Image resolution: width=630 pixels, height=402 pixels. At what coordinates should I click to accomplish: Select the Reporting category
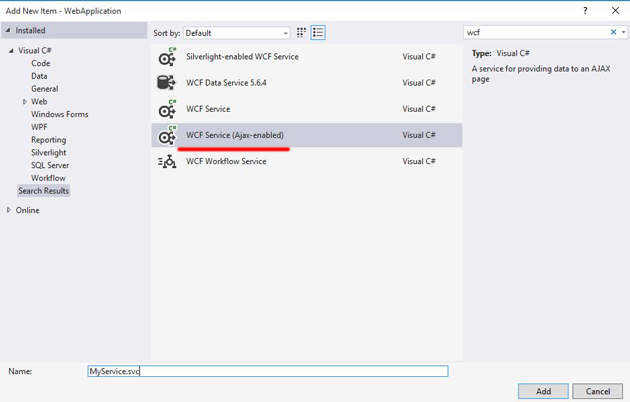[49, 140]
